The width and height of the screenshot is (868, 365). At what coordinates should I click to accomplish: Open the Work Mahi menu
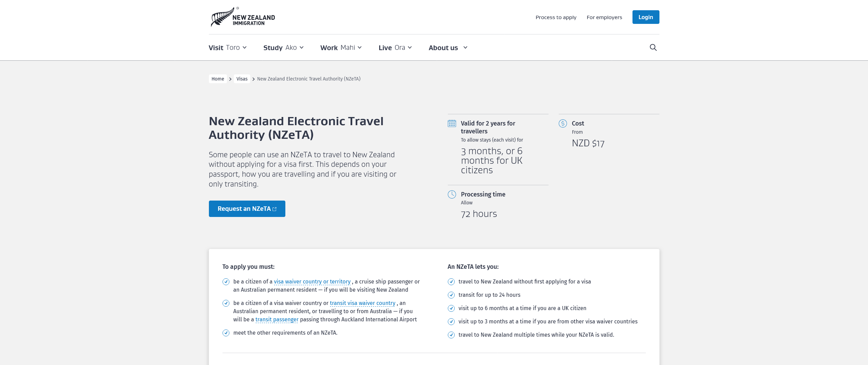coord(359,47)
